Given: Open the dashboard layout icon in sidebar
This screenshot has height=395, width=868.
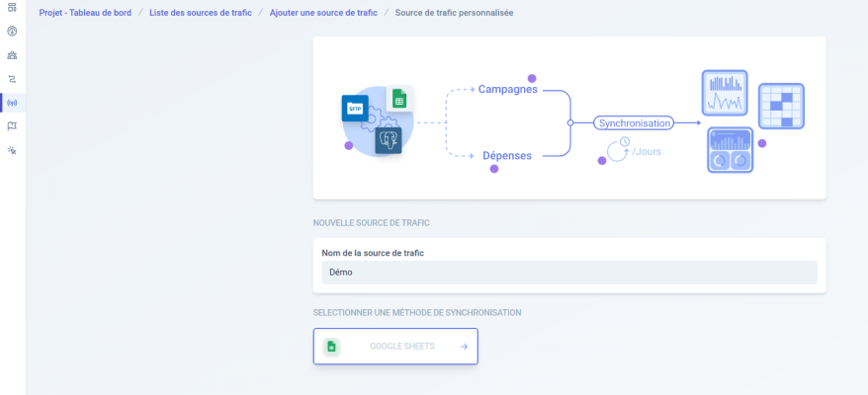Looking at the screenshot, I should pos(12,8).
